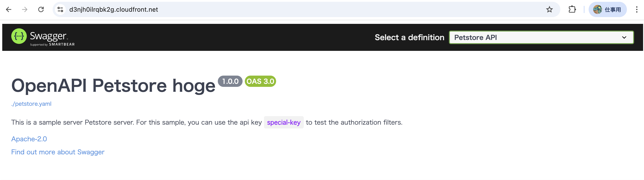Click the OAS 3.0 green badge
The width and height of the screenshot is (644, 180).
(x=260, y=81)
